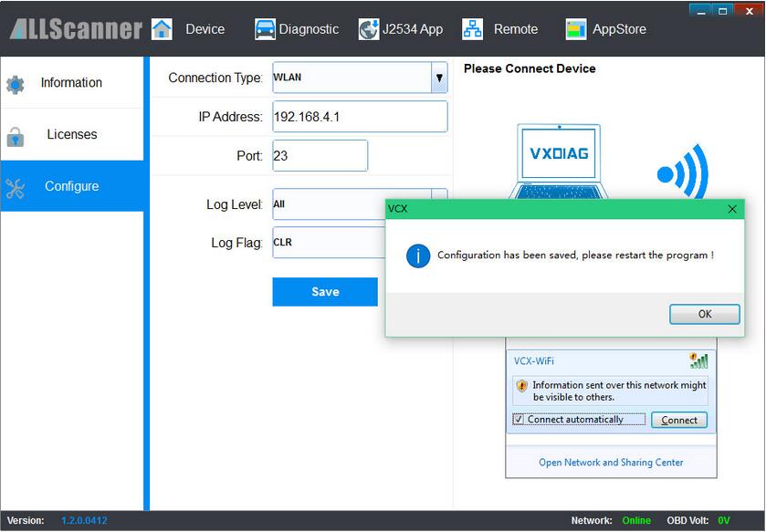
Task: Click the version number 1.2.0.0412
Action: 84,521
